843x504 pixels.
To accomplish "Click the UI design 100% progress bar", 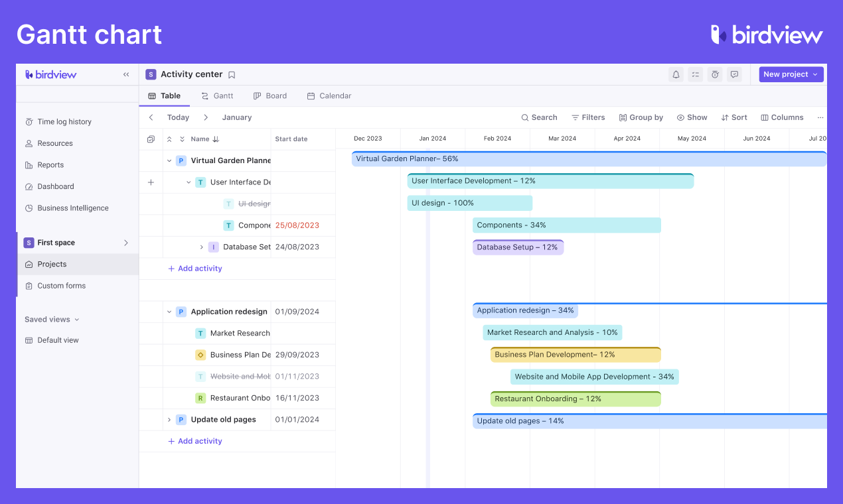I will [469, 203].
